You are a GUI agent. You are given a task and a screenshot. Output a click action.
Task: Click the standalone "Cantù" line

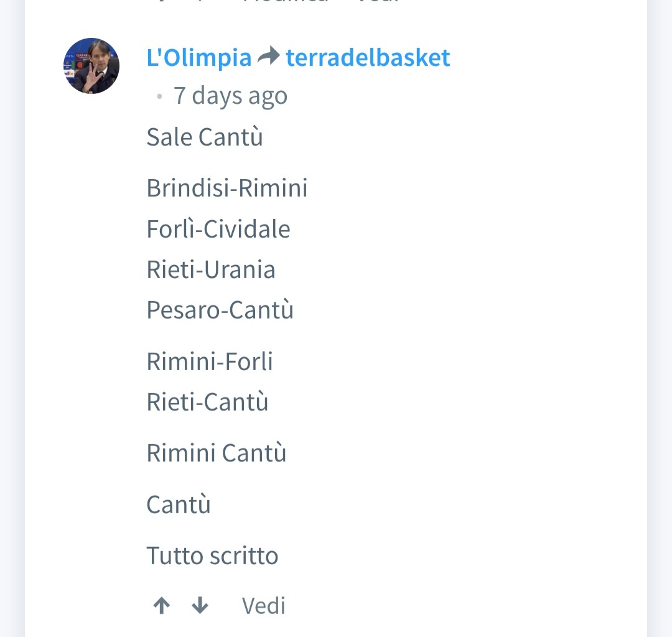coord(179,504)
